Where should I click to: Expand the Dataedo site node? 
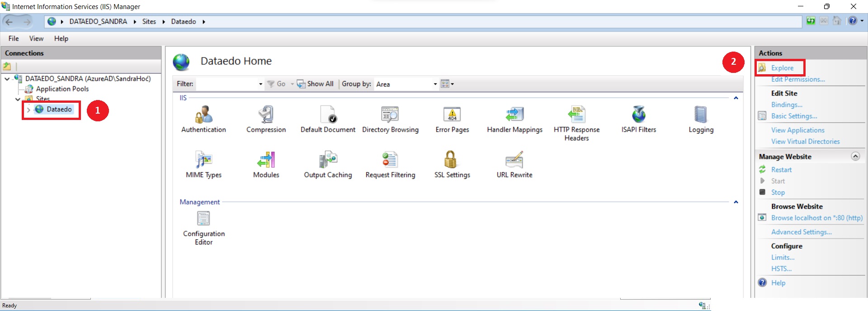click(28, 110)
